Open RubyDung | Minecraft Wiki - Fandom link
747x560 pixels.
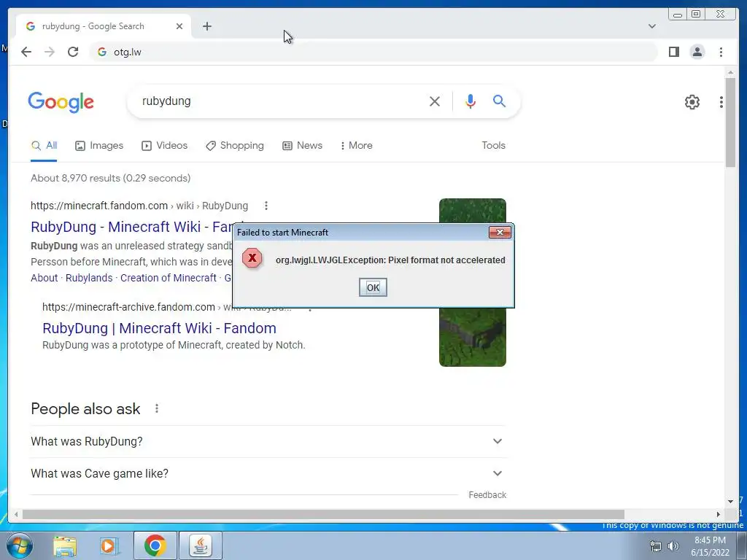point(159,328)
